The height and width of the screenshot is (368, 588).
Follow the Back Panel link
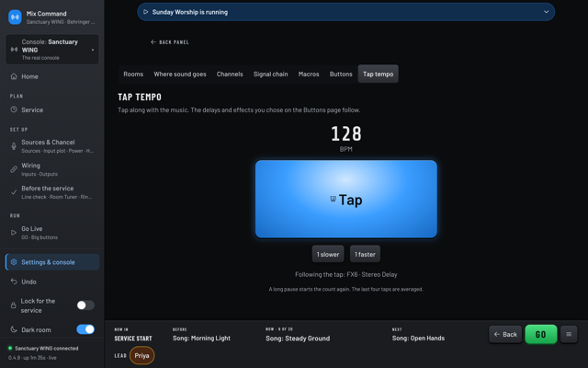[169, 42]
